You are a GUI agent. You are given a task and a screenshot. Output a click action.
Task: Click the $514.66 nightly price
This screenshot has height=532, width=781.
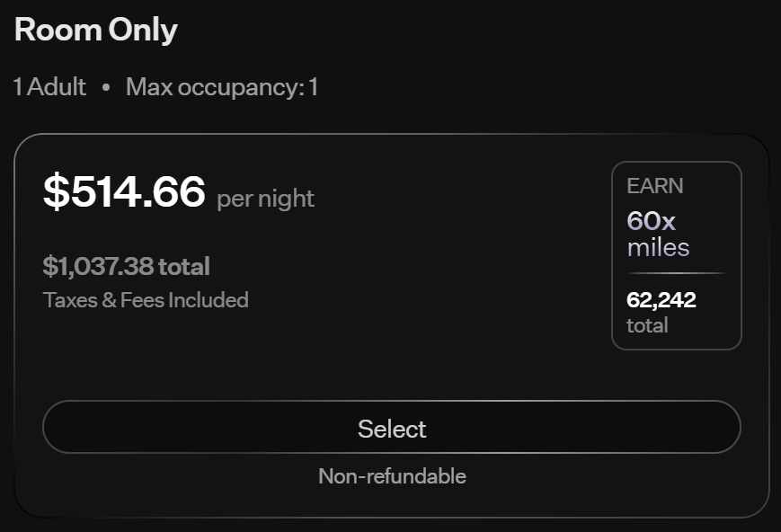click(124, 192)
